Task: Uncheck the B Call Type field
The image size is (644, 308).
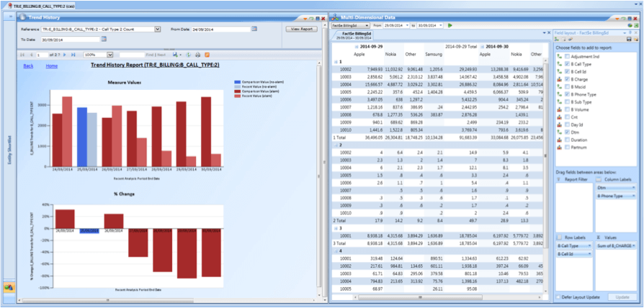Action: tap(567, 64)
